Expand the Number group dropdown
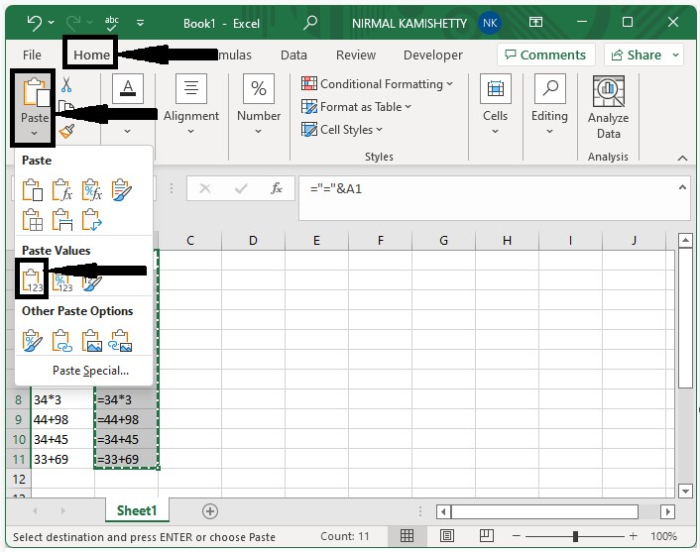Screen dimensions: 700x552 click(258, 131)
